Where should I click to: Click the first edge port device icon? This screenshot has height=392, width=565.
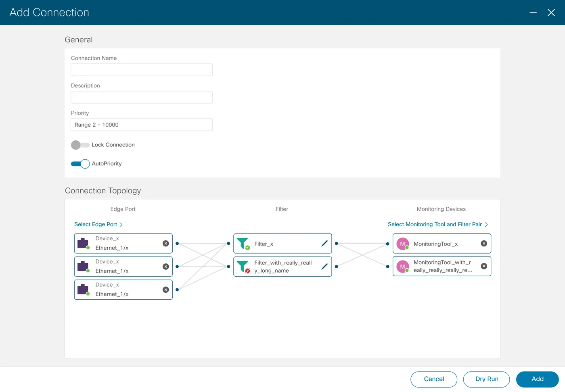[x=83, y=244]
